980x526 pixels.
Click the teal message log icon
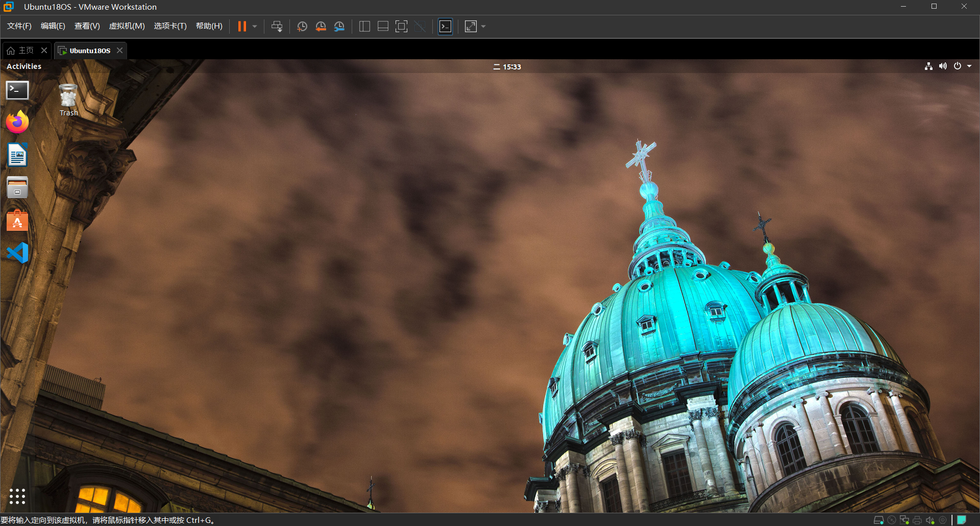[x=962, y=520]
